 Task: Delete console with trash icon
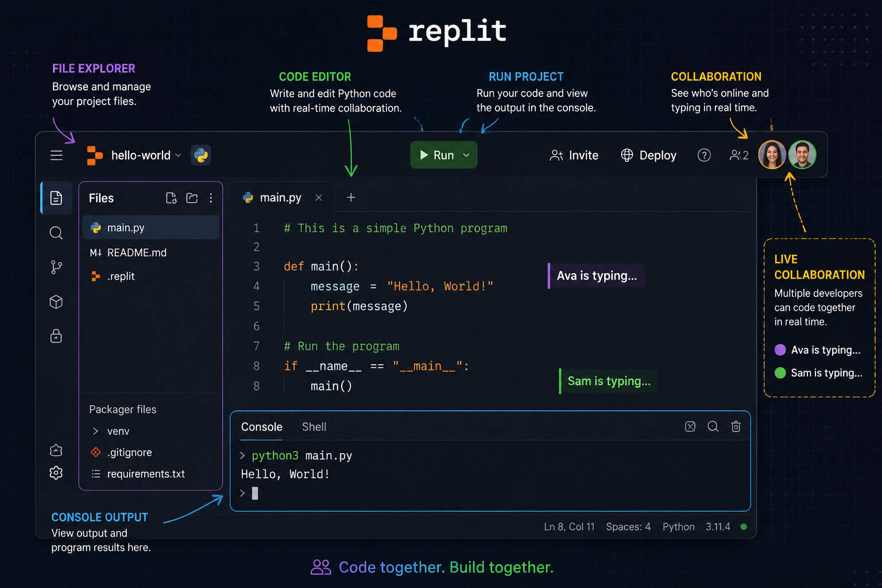[x=736, y=427]
